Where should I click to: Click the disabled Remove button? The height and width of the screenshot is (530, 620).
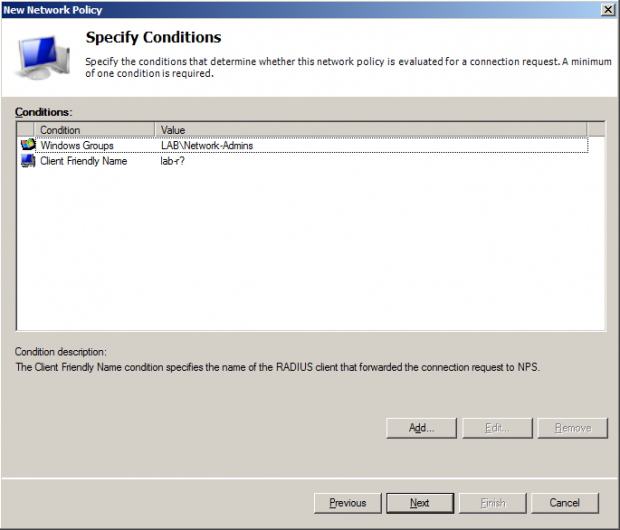[572, 428]
